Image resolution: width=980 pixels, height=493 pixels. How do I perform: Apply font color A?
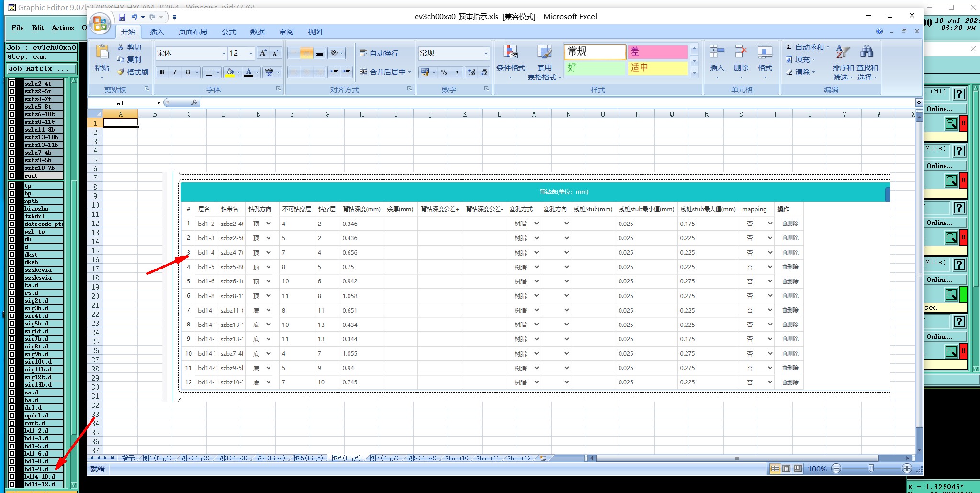coord(248,72)
